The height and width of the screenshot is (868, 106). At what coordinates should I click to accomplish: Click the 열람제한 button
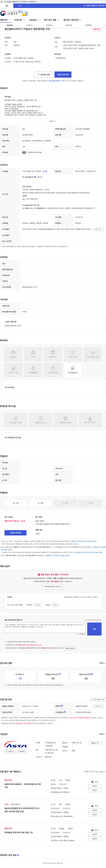pyautogui.click(x=21, y=751)
